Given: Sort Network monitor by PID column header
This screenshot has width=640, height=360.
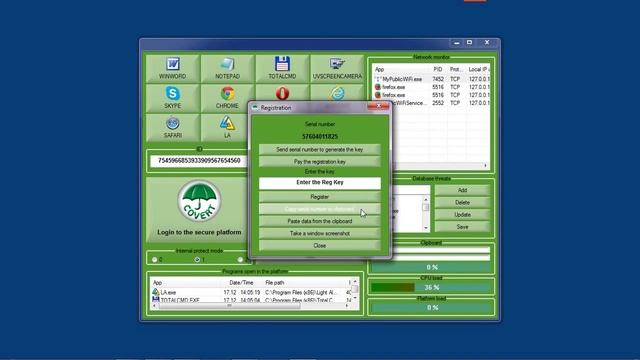Looking at the screenshot, I should (x=438, y=69).
